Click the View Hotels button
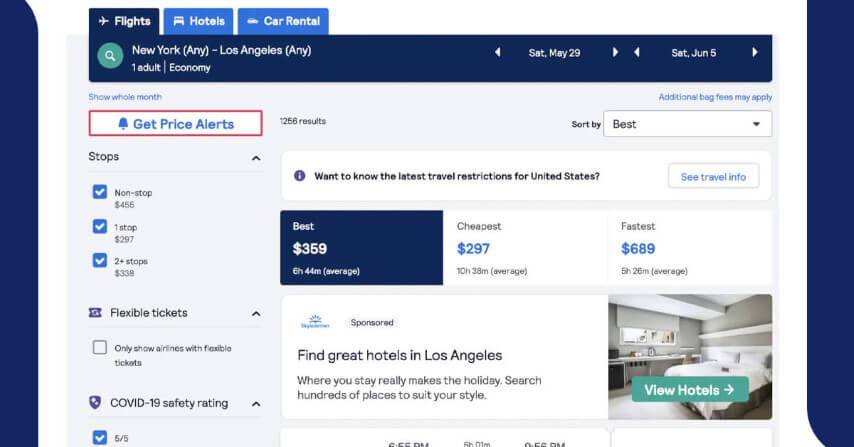 click(x=690, y=390)
